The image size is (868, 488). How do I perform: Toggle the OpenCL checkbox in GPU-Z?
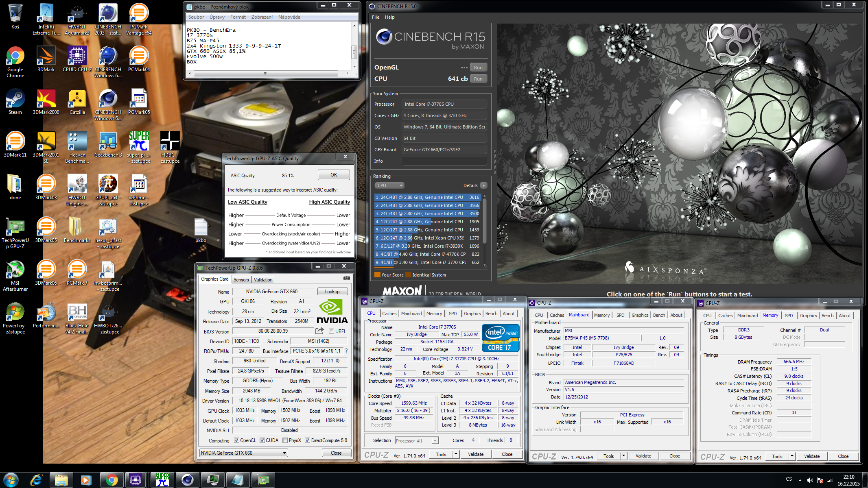click(x=236, y=440)
